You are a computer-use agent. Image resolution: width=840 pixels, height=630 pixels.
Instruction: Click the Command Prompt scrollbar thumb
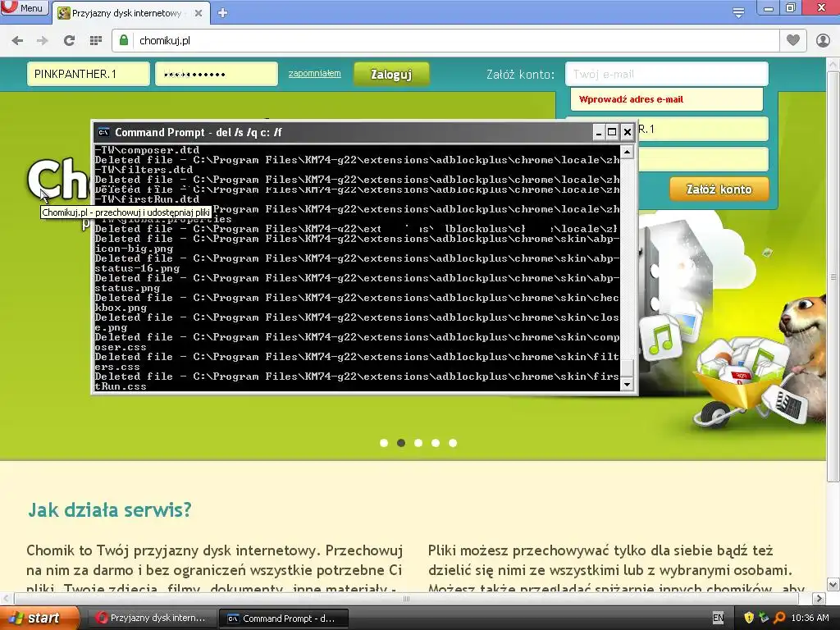click(x=627, y=367)
